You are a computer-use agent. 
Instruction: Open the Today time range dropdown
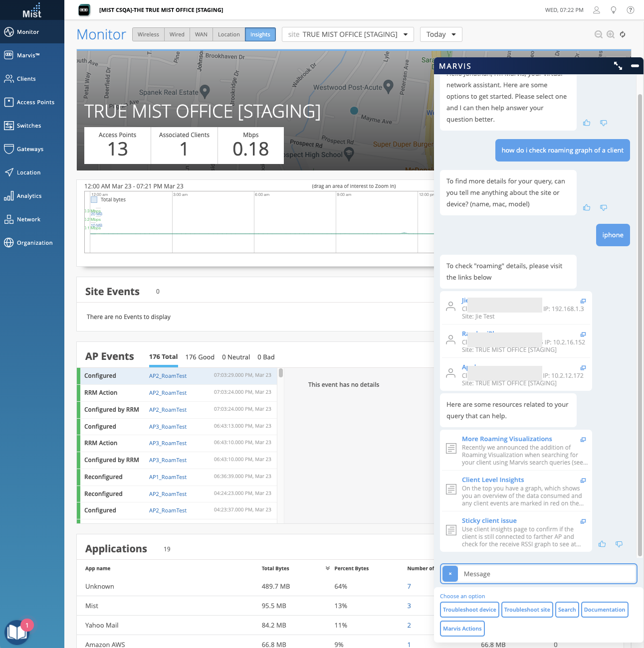coord(441,34)
